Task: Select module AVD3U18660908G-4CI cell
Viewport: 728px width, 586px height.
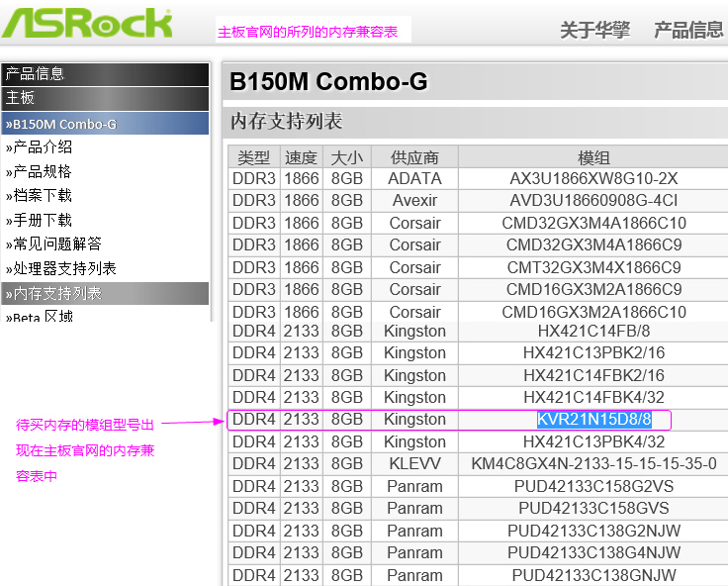Action: [593, 201]
